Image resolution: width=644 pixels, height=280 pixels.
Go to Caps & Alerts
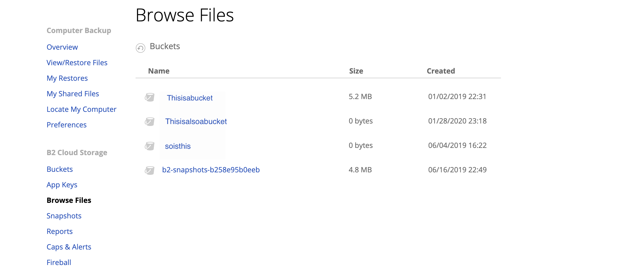tap(69, 247)
